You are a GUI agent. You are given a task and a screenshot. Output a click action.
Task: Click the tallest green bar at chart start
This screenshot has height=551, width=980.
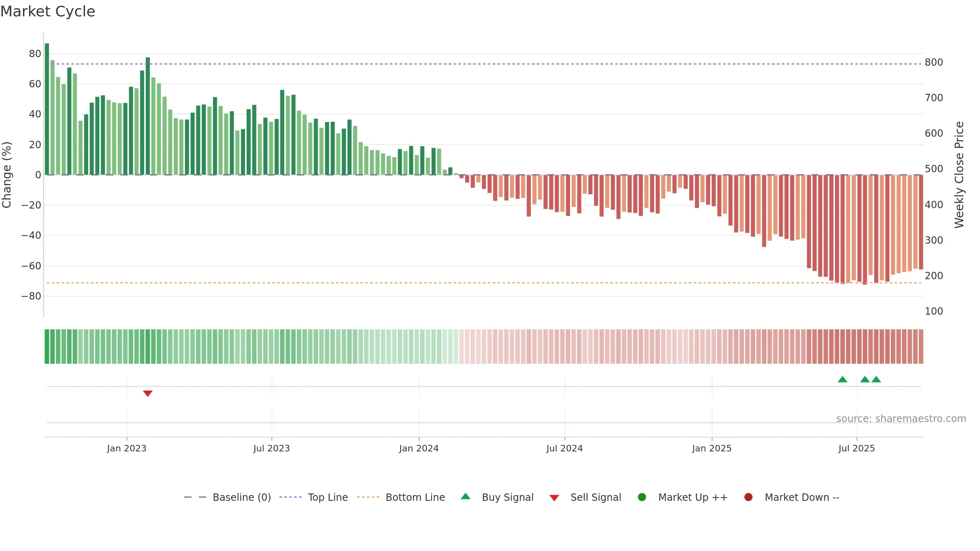47,109
